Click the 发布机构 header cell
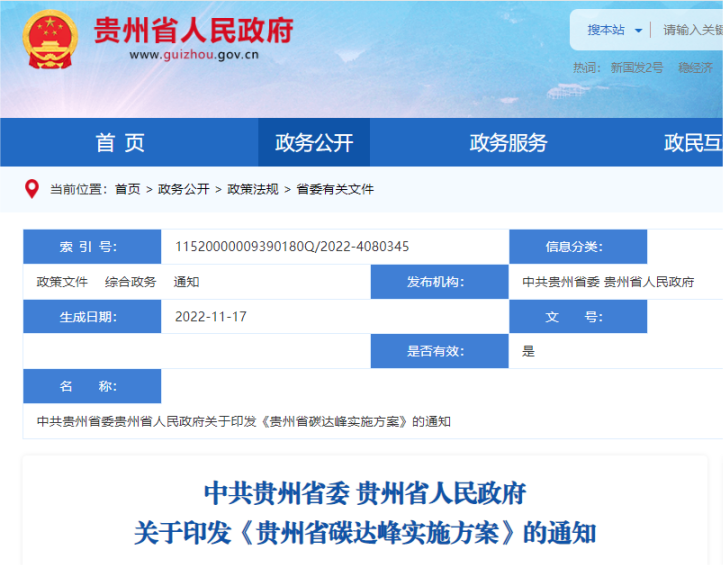Image resolution: width=723 pixels, height=565 pixels. [439, 282]
